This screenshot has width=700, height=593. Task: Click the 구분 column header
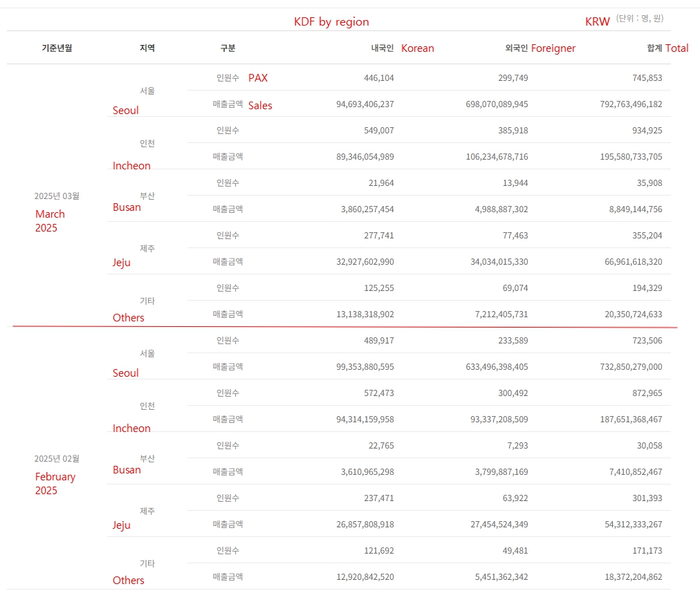tap(228, 48)
